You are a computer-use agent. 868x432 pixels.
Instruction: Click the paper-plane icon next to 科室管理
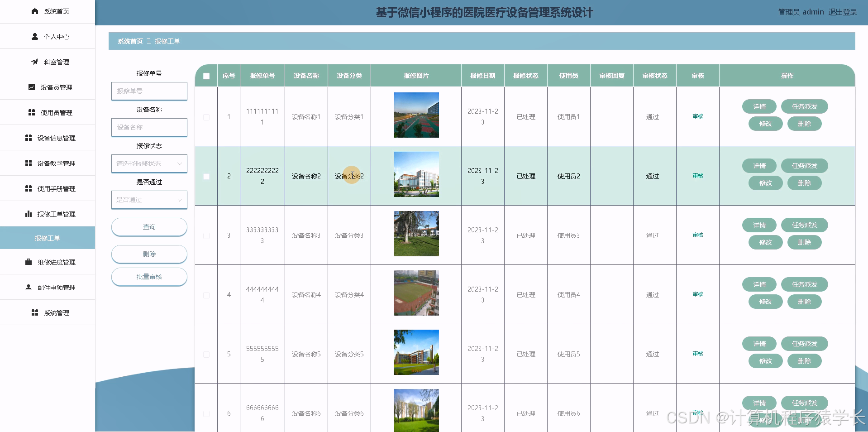point(35,62)
